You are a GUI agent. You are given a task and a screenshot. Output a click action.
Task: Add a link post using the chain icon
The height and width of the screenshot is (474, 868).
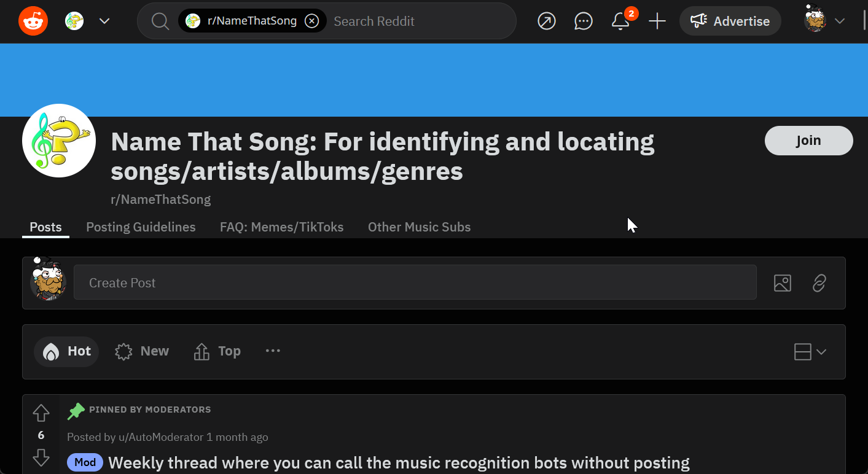819,283
